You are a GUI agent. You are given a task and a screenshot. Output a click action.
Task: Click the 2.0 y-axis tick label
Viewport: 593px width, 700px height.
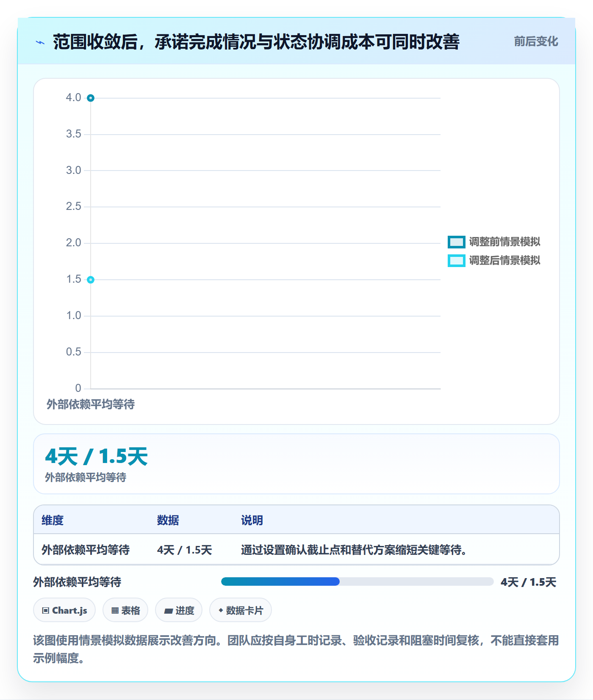(73, 243)
